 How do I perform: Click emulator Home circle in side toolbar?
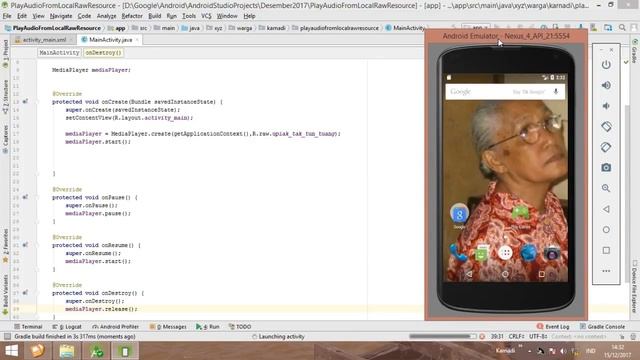click(x=606, y=229)
